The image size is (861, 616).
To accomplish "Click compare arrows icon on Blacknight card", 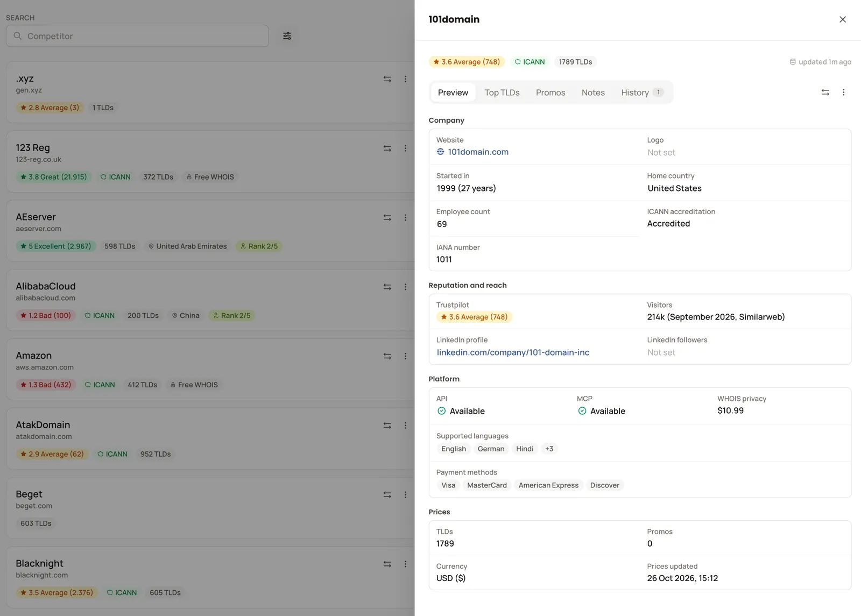I will click(x=387, y=564).
